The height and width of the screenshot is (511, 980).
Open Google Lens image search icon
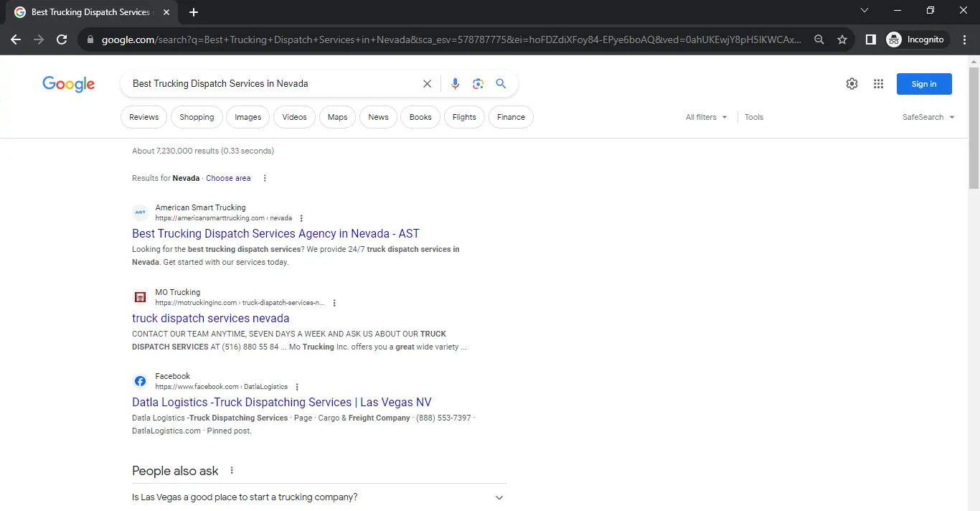[478, 84]
